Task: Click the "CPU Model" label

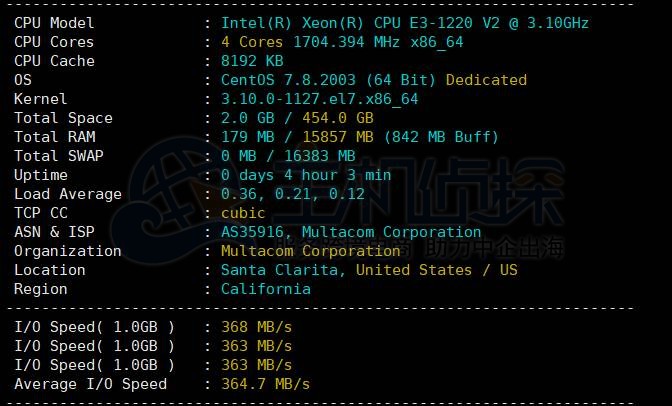Action: click(54, 23)
